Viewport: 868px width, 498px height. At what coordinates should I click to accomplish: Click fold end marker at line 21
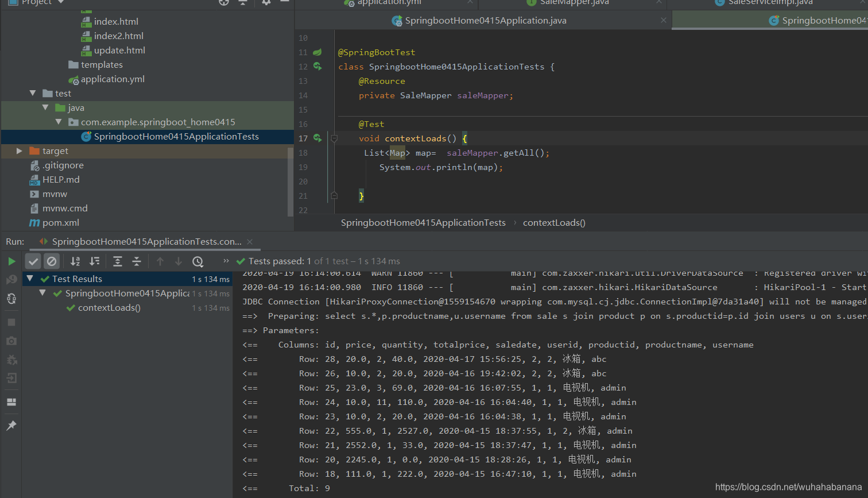pyautogui.click(x=334, y=196)
